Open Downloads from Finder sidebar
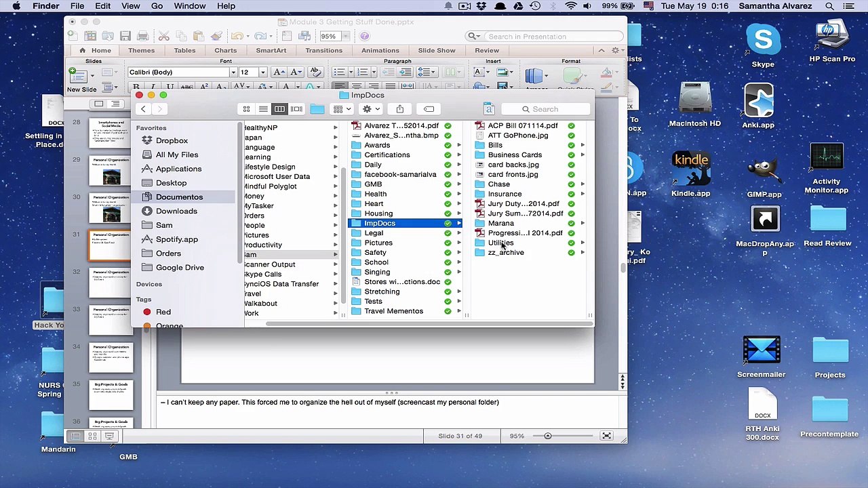 coord(176,211)
